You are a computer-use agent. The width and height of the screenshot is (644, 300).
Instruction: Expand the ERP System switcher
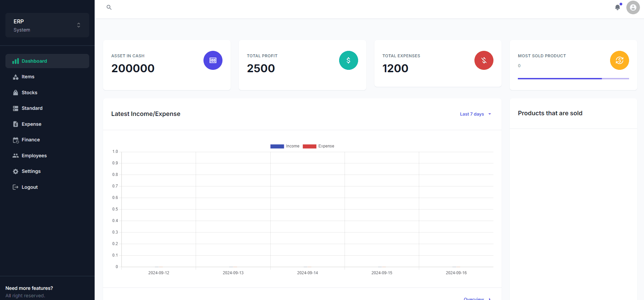coord(47,25)
